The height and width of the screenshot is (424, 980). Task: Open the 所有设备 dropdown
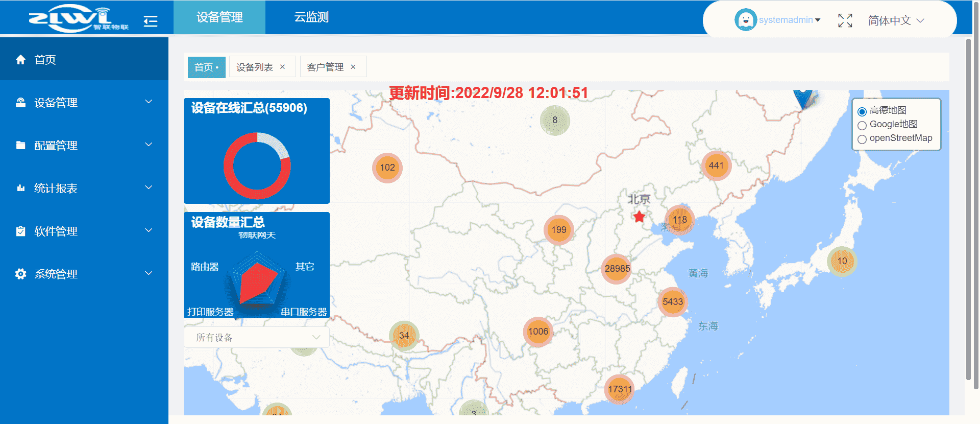click(257, 337)
